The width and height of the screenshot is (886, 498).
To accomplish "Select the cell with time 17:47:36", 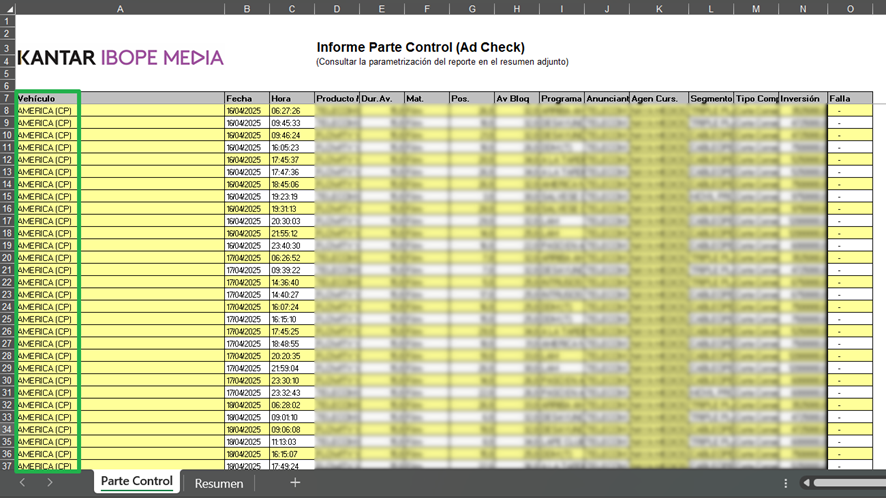I will pyautogui.click(x=292, y=172).
